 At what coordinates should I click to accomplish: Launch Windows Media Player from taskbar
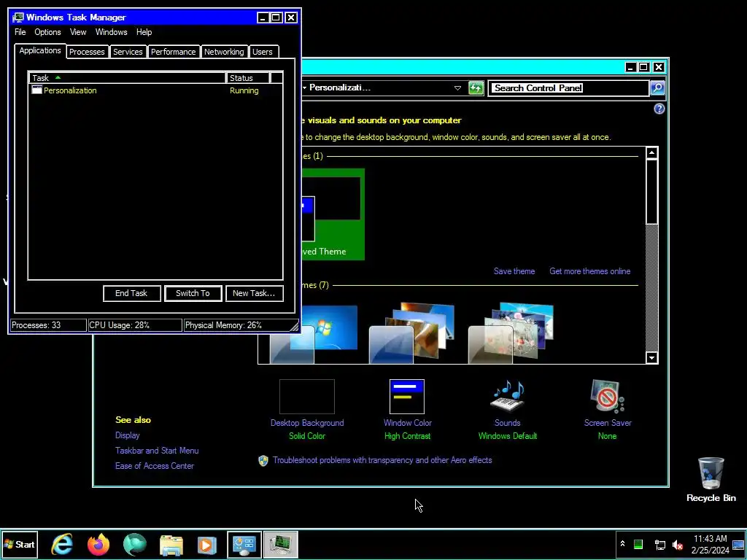(207, 545)
